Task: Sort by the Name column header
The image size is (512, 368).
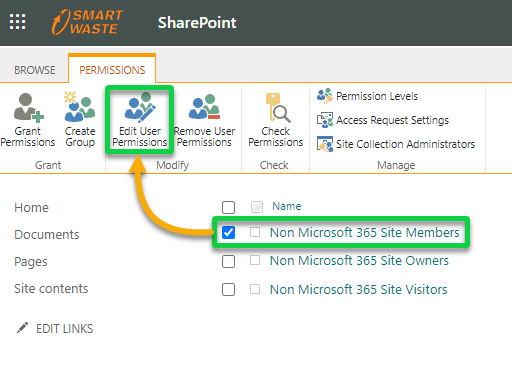Action: click(x=287, y=206)
